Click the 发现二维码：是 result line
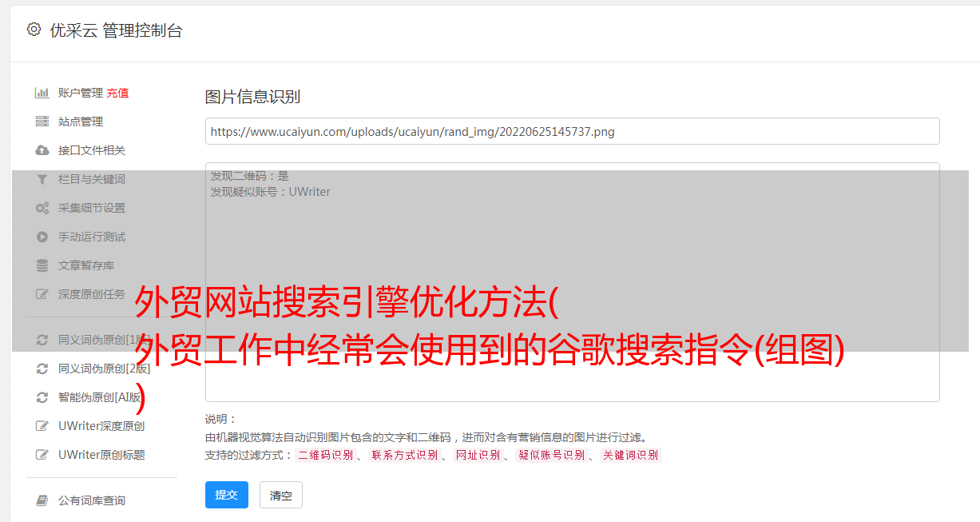This screenshot has width=980, height=522. pyautogui.click(x=249, y=176)
